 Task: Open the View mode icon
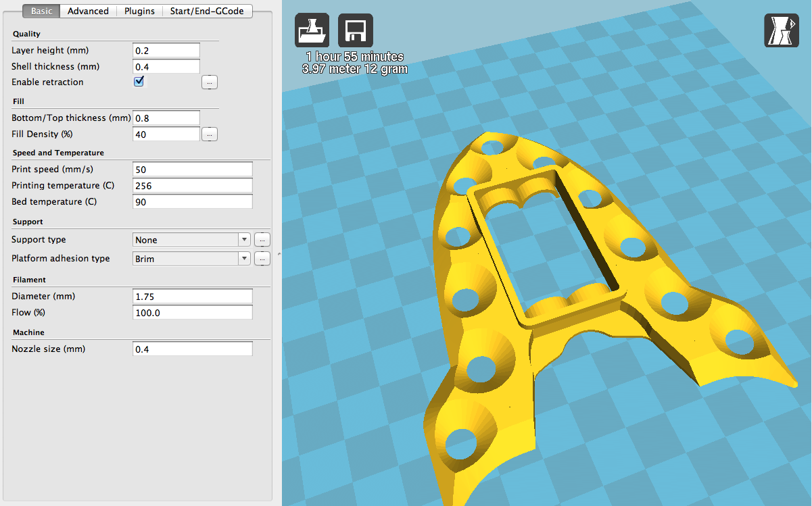[782, 30]
